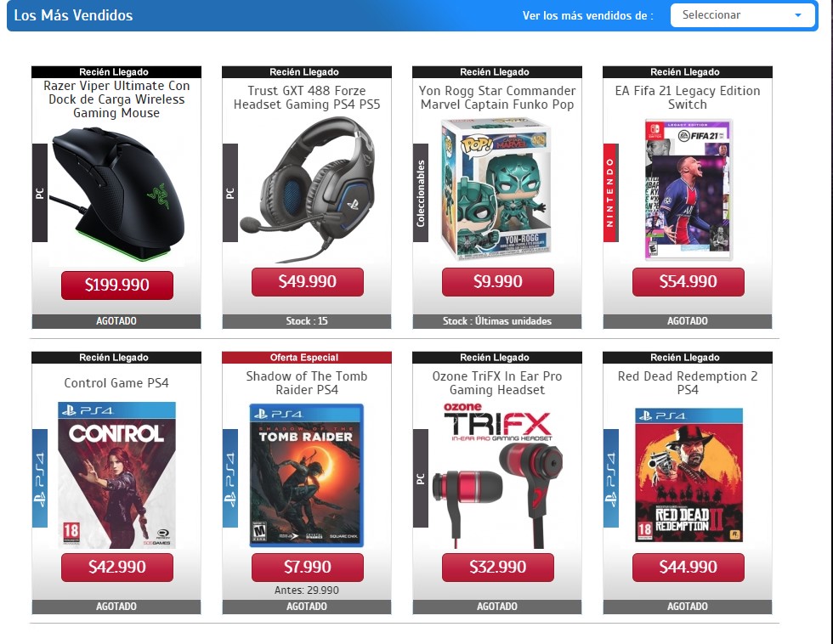Click the $9.990 price button
This screenshot has width=833, height=644.
pyautogui.click(x=498, y=282)
